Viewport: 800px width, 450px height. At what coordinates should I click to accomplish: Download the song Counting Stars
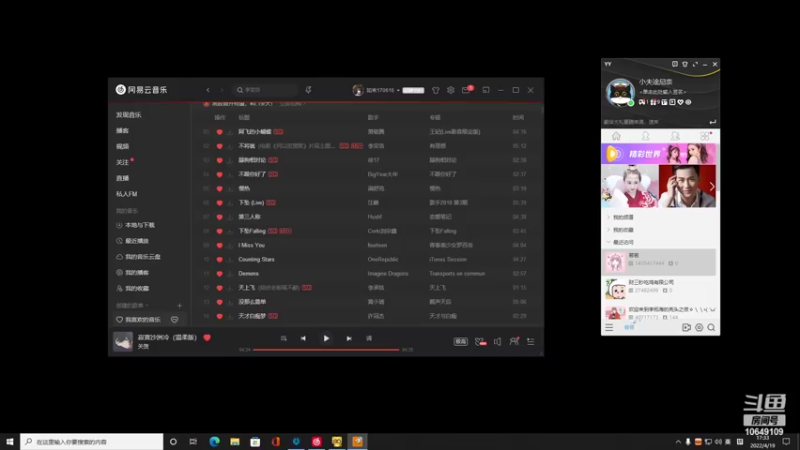click(230, 260)
